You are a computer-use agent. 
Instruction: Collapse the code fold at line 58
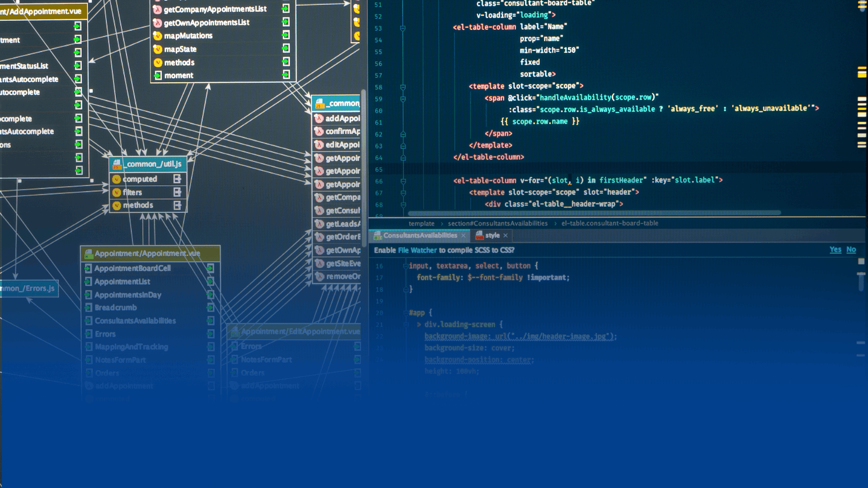point(403,87)
